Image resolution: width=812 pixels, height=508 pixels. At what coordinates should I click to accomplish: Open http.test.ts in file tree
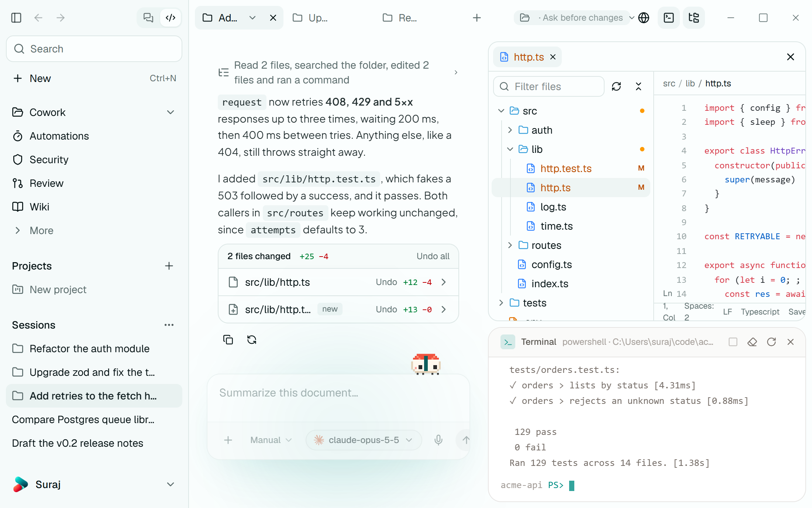(x=571, y=168)
